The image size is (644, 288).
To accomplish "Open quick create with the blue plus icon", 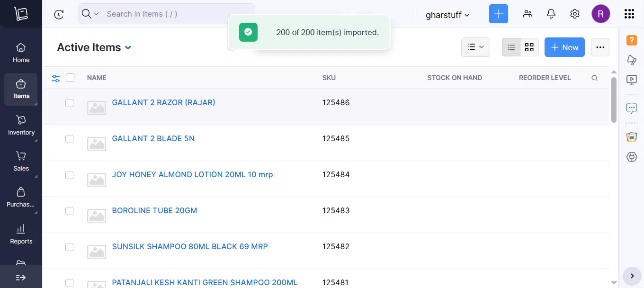I will (498, 14).
